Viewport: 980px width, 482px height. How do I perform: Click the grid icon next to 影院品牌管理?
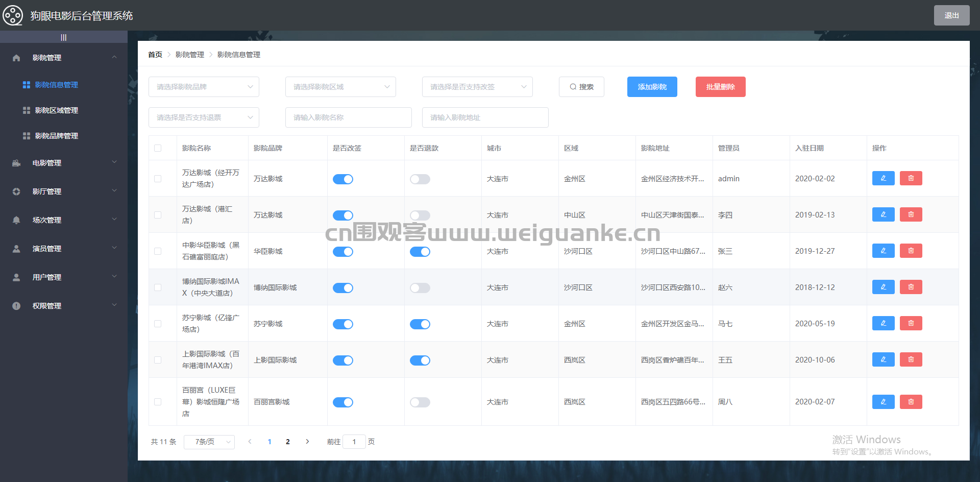27,136
